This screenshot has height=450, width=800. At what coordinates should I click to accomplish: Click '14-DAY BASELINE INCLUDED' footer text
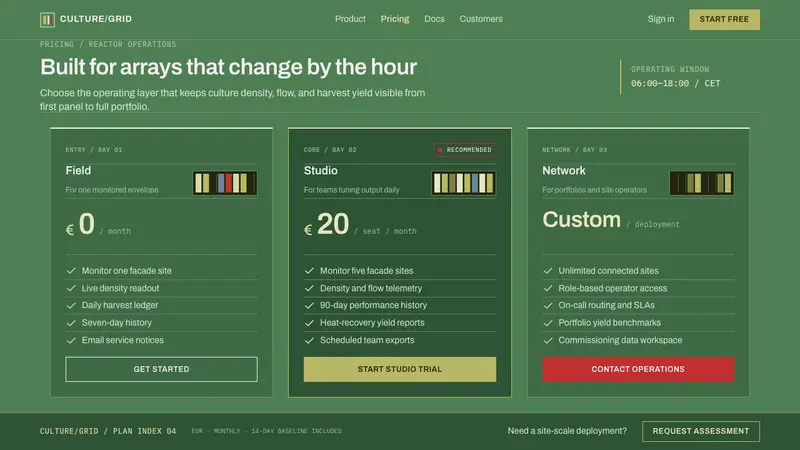[296, 431]
